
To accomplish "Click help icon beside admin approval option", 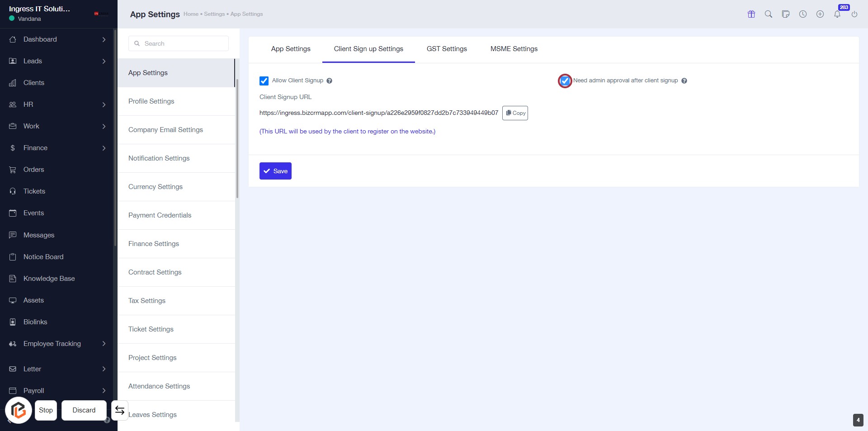I will [x=684, y=81].
